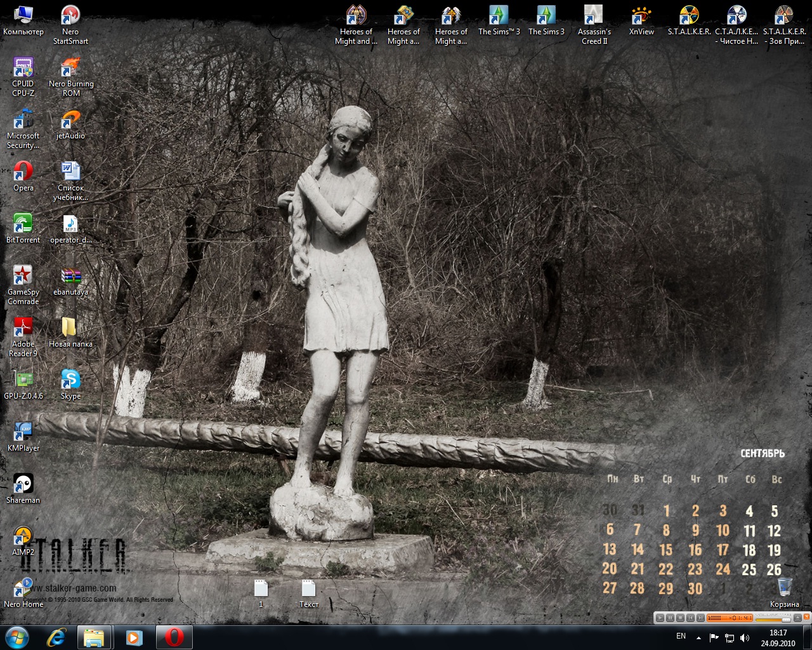The image size is (812, 650).
Task: Open Microsoft Security Essentials shortcut
Action: (x=23, y=129)
